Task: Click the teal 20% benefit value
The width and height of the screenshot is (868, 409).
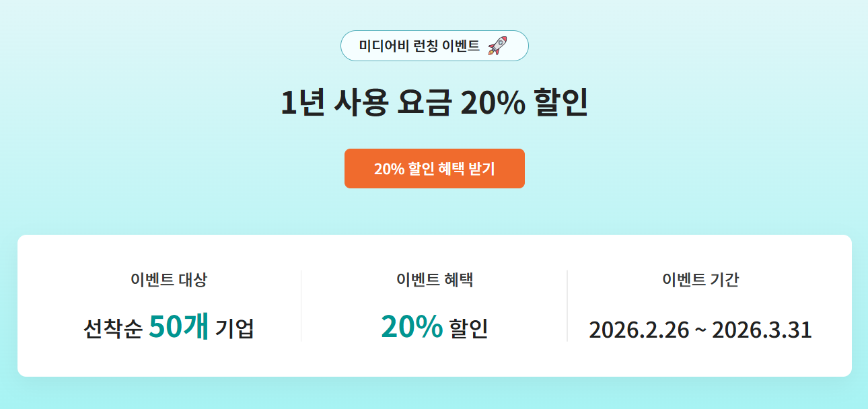Action: pos(412,328)
